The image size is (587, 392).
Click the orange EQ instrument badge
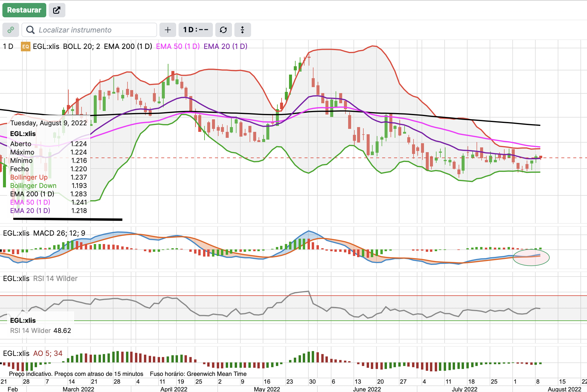26,47
